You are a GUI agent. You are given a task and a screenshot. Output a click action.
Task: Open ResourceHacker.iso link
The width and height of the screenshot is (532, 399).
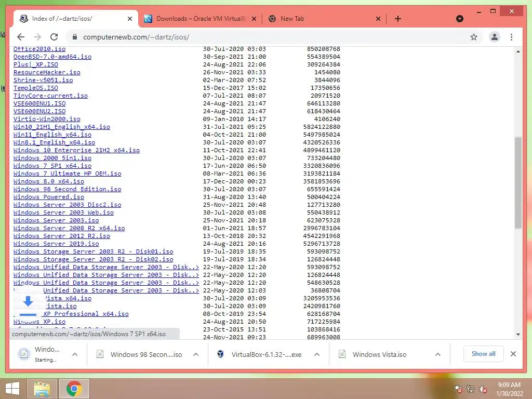point(47,72)
